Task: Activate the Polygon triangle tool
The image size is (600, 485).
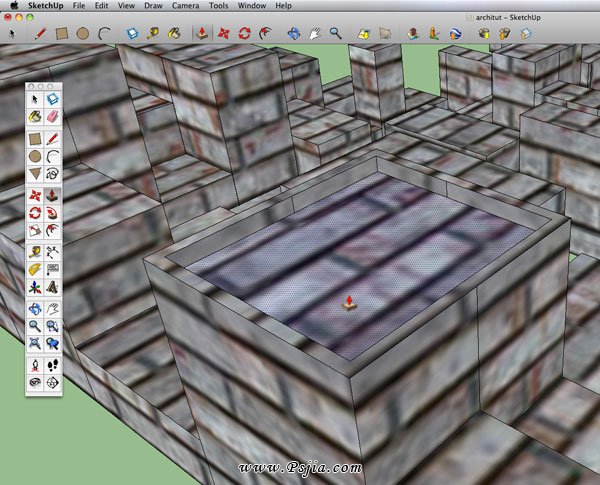Action: tap(35, 174)
